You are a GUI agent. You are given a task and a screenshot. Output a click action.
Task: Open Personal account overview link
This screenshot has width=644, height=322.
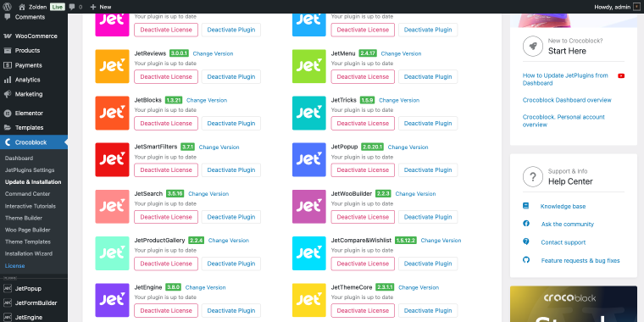(563, 120)
